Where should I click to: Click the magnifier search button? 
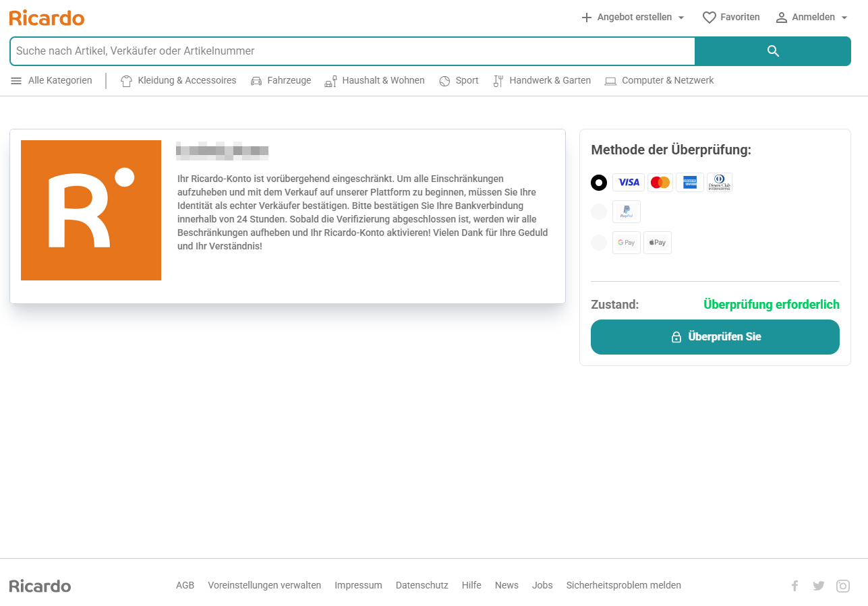pos(773,51)
